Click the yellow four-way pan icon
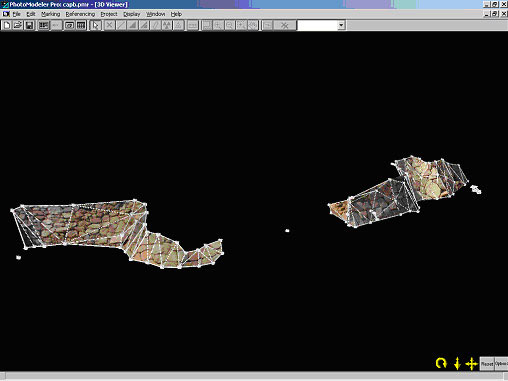The height and width of the screenshot is (381, 508). point(471,363)
